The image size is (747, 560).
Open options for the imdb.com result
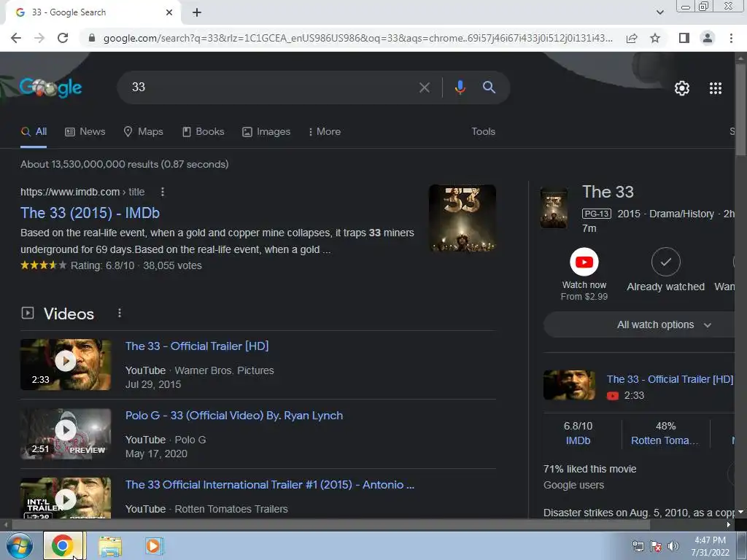tap(163, 192)
